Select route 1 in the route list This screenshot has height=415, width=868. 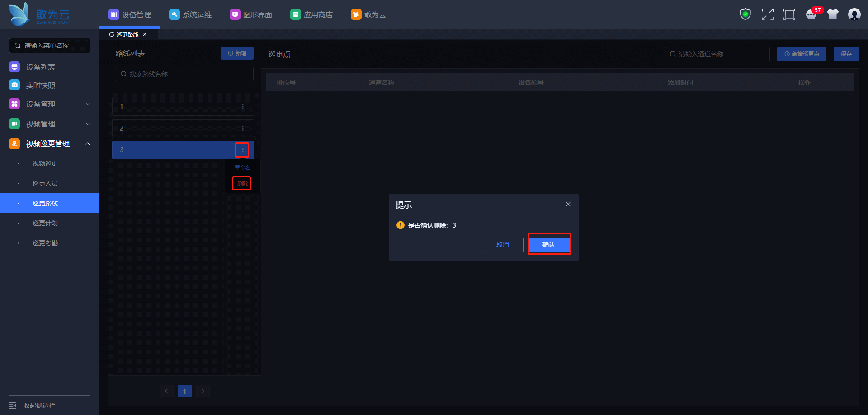[x=183, y=107]
